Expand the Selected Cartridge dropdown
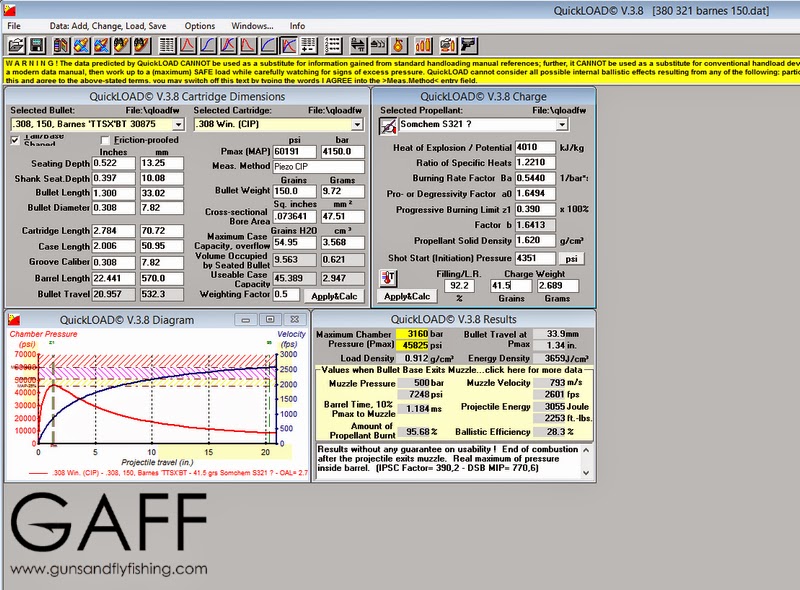Viewport: 800px width, 590px height. click(x=357, y=125)
